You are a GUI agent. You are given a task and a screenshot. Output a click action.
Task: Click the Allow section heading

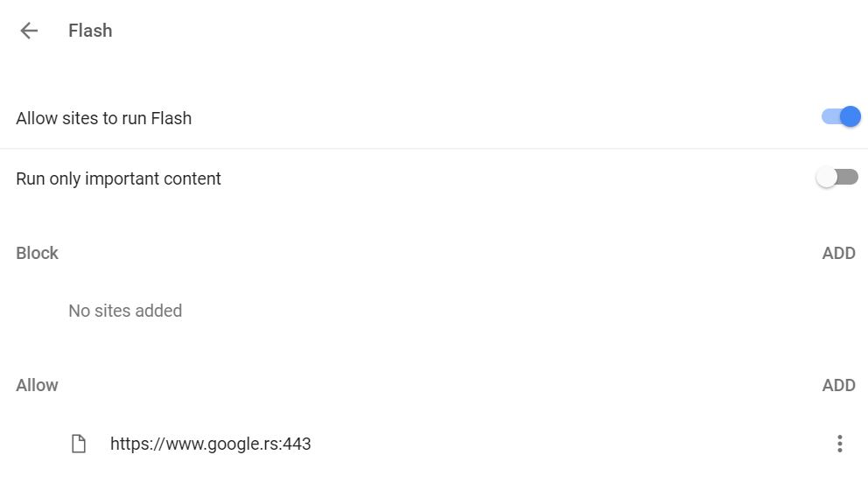37,385
